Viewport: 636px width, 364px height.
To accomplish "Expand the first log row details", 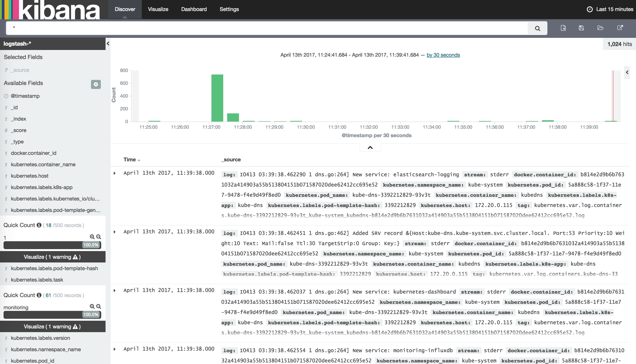I will [115, 173].
